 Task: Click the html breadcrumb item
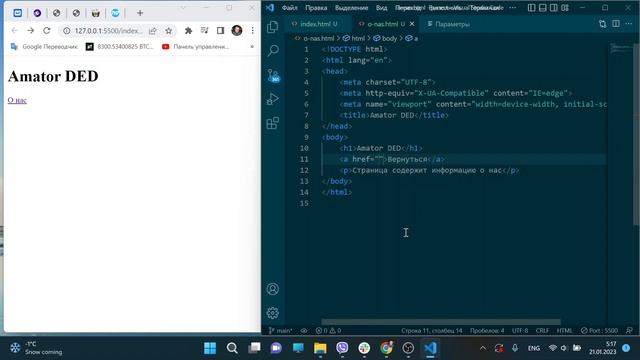pyautogui.click(x=354, y=38)
